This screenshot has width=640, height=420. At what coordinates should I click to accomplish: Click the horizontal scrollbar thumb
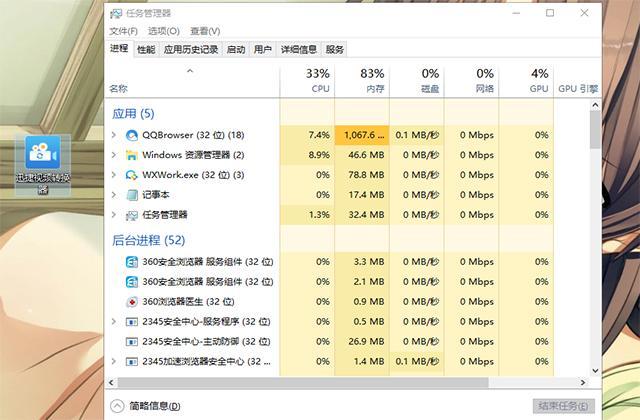pos(303,382)
